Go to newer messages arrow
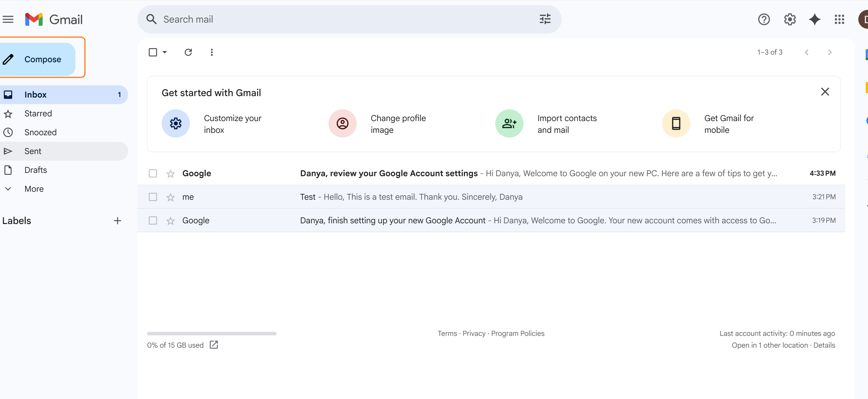The width and height of the screenshot is (868, 399). pos(807,52)
